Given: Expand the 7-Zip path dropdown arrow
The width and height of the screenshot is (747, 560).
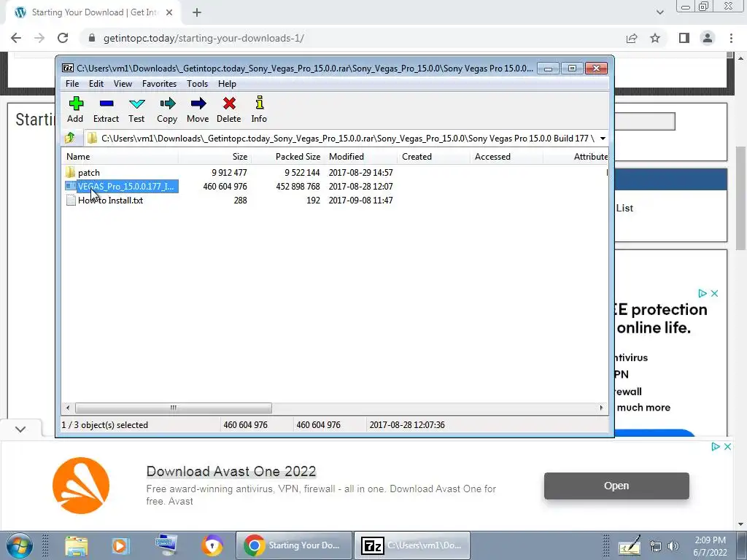Looking at the screenshot, I should point(603,139).
